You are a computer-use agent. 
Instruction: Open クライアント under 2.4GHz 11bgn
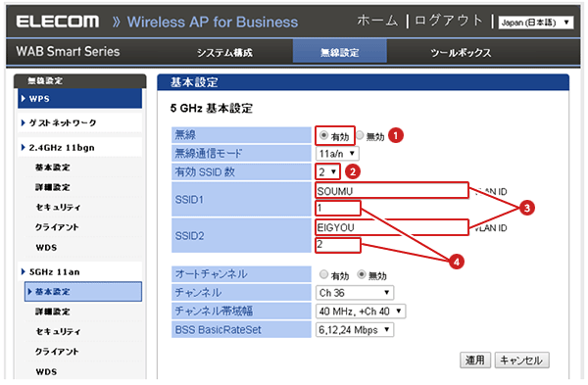[x=57, y=227]
